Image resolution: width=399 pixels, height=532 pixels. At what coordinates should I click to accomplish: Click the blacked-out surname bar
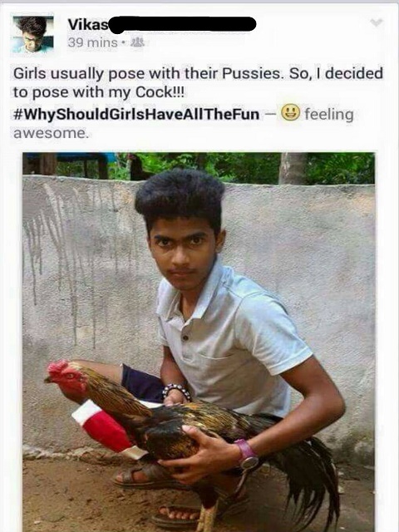pos(184,24)
